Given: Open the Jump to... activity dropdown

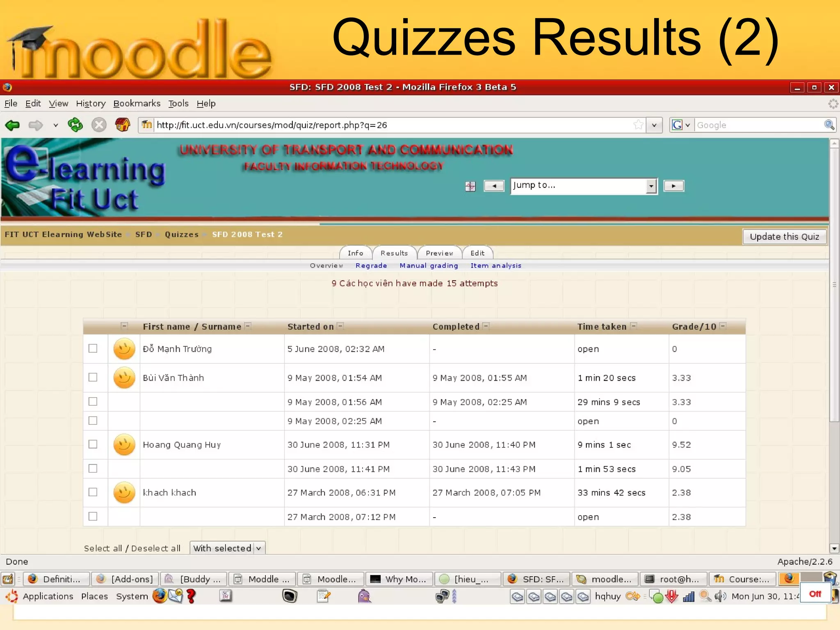Looking at the screenshot, I should 584,186.
